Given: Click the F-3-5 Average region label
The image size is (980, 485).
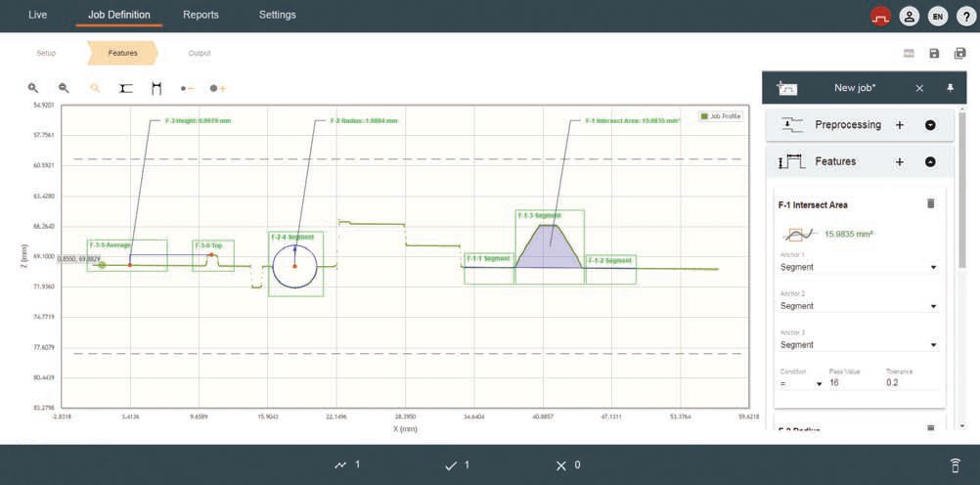Looking at the screenshot, I should point(110,245).
